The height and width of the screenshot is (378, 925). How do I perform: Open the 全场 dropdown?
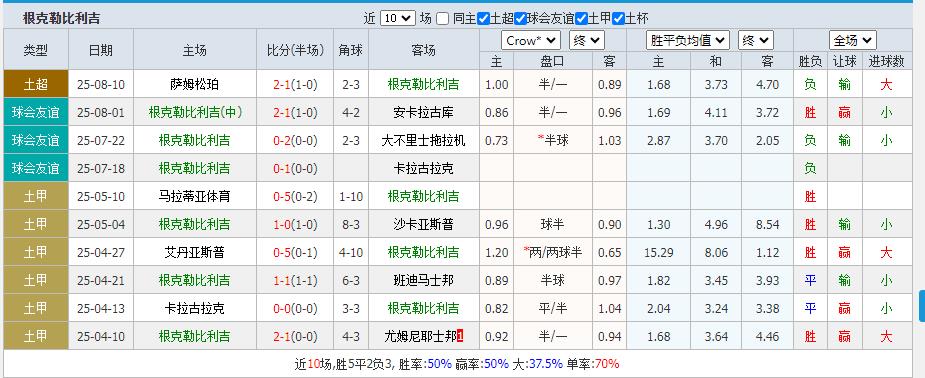(852, 41)
